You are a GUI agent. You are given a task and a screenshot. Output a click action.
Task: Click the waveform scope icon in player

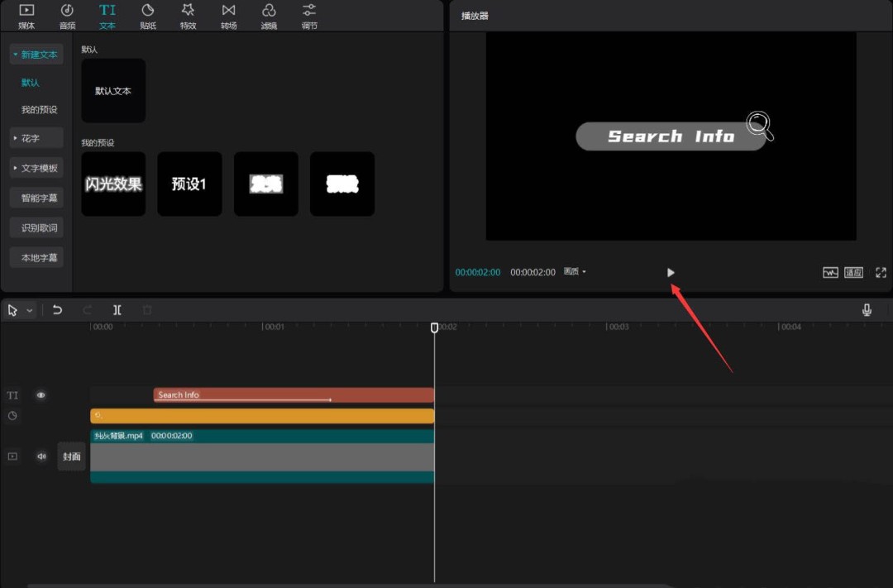[x=830, y=272]
